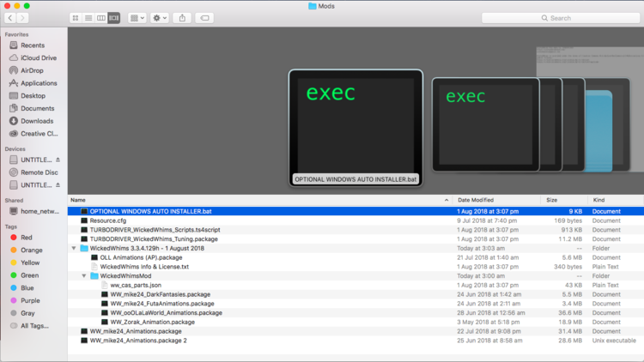Click the blue folder Cover Flow thumbnail

[598, 130]
